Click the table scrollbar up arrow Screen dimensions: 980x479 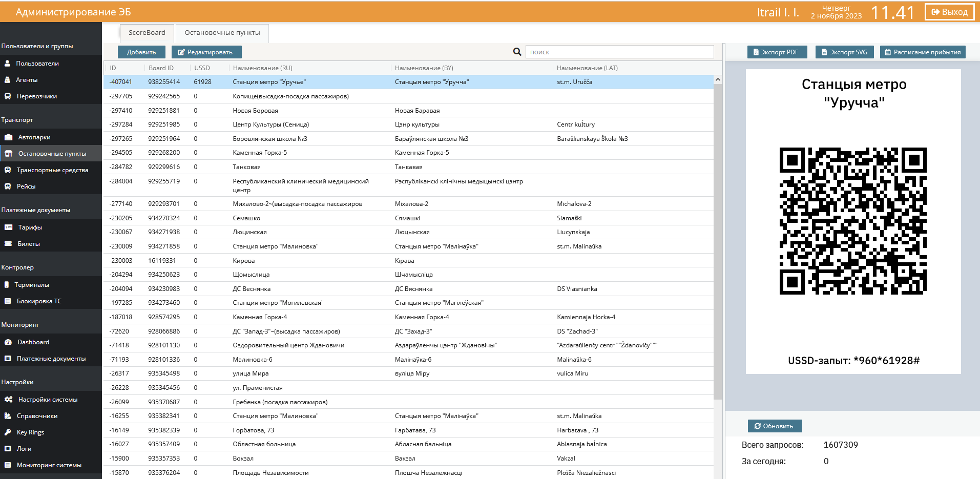coord(718,79)
